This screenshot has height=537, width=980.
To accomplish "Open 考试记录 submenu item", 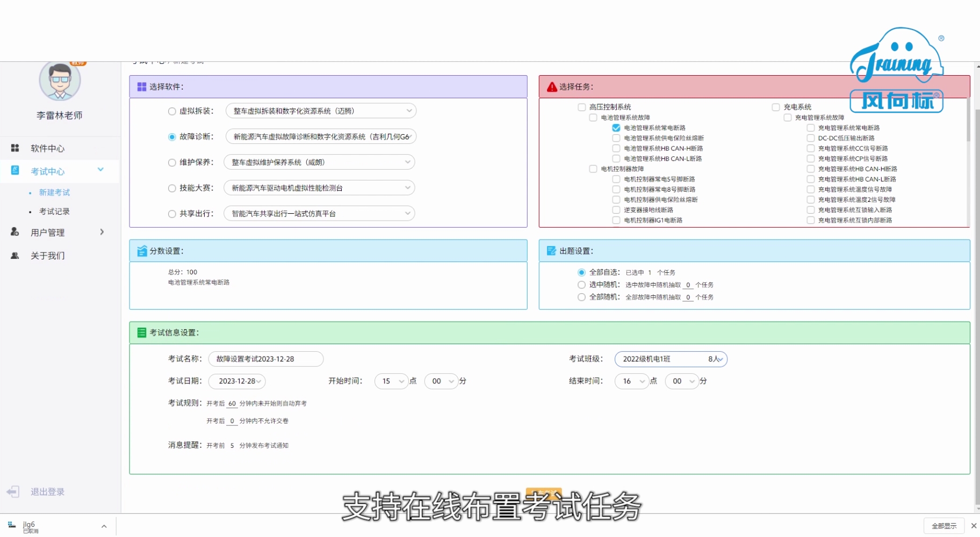I will [x=54, y=212].
